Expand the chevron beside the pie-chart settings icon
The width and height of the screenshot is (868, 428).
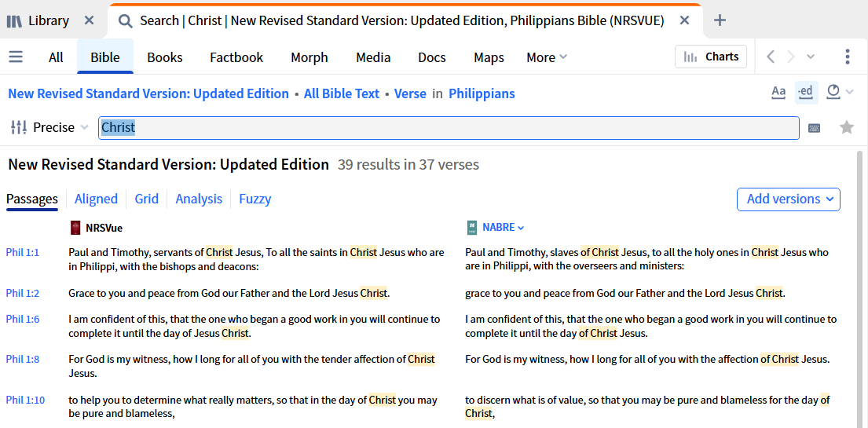tap(850, 92)
